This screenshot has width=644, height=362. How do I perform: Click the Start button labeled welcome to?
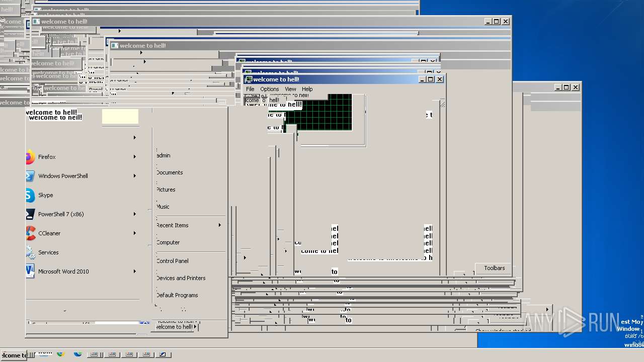click(14, 355)
